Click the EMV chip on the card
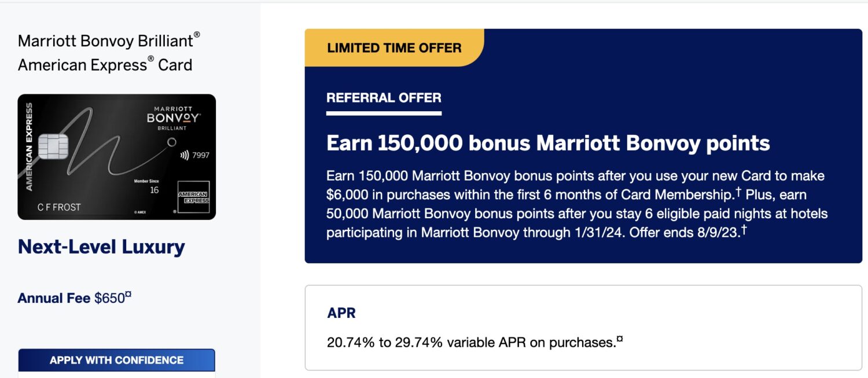This screenshot has height=378, width=868. [53, 146]
